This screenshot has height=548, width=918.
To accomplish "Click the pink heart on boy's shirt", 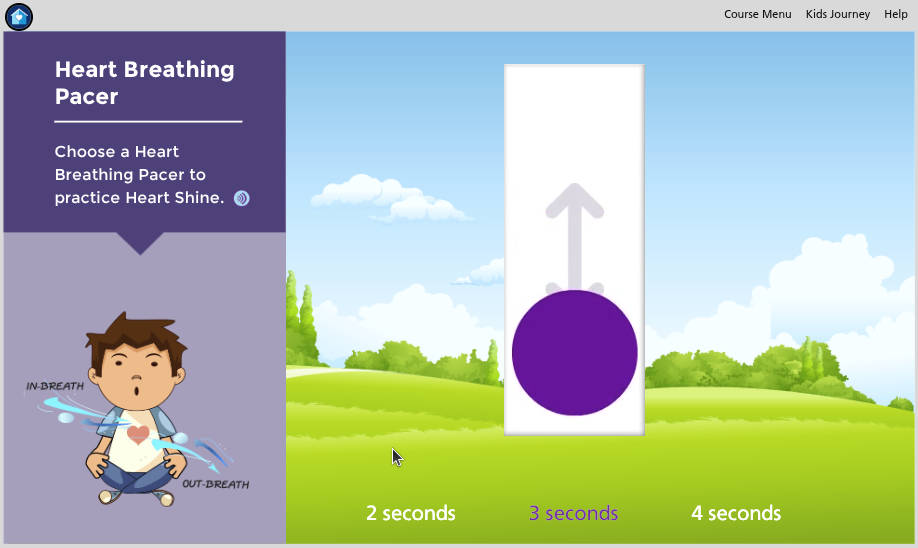I will [x=138, y=434].
